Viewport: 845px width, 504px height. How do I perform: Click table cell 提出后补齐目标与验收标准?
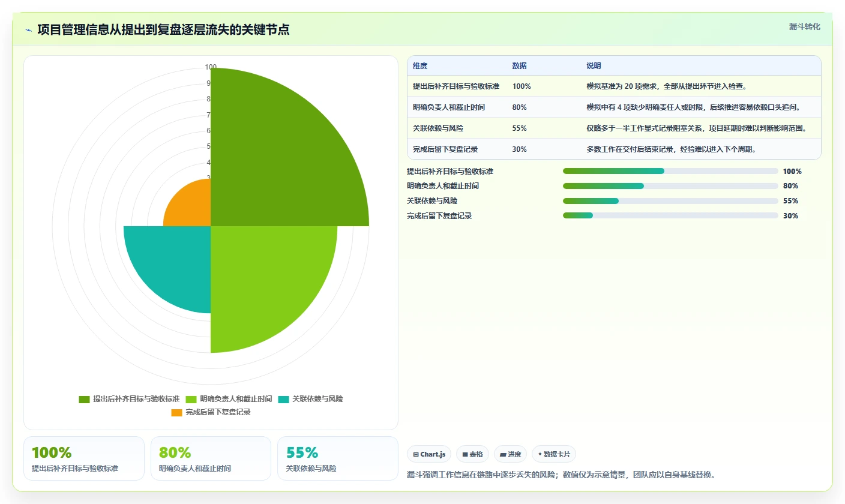(x=456, y=86)
